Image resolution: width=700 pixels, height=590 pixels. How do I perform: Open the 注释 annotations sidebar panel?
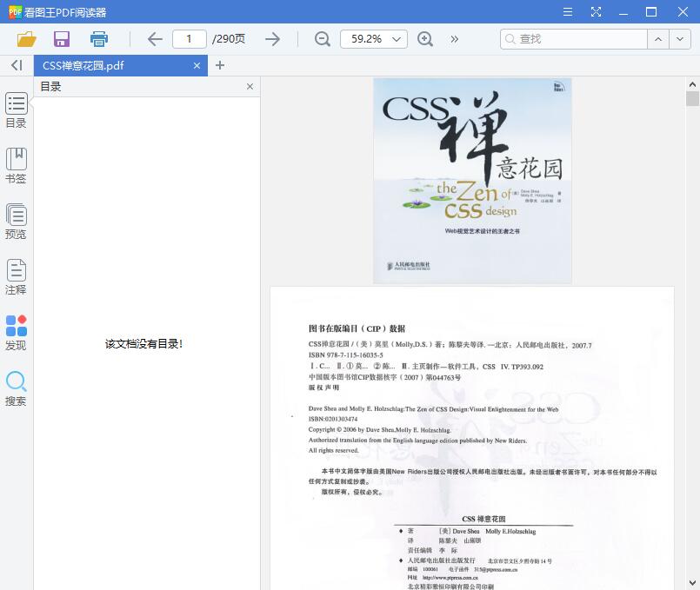[16, 277]
